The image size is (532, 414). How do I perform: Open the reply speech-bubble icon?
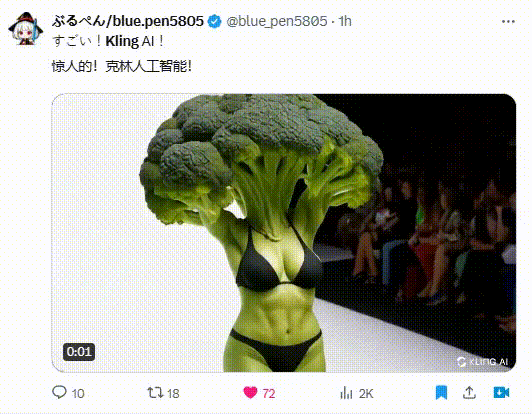click(x=59, y=392)
